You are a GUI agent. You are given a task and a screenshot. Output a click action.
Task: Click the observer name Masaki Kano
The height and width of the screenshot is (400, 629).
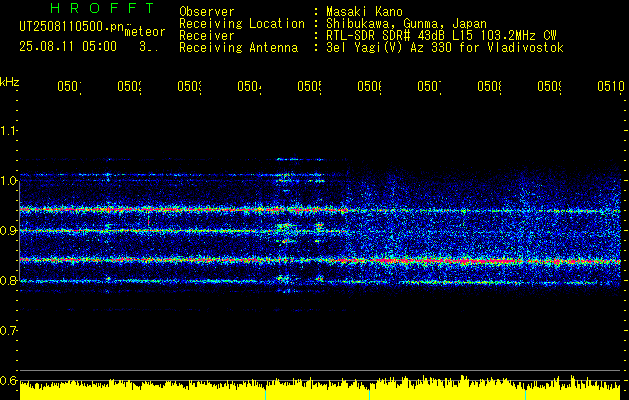pyautogui.click(x=365, y=11)
